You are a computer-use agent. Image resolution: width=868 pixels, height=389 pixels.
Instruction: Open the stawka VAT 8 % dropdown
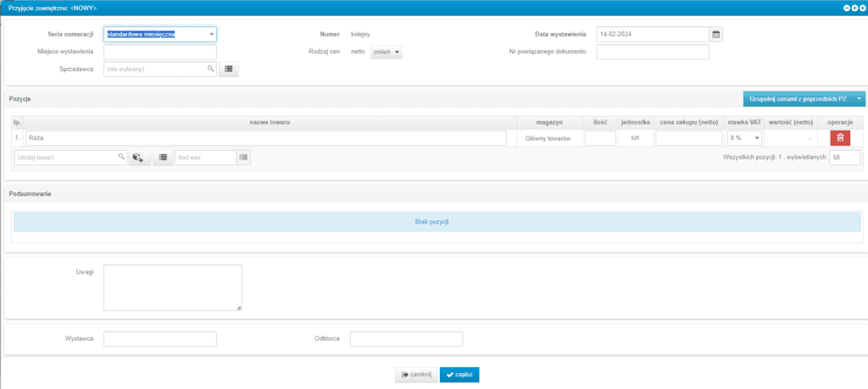743,138
